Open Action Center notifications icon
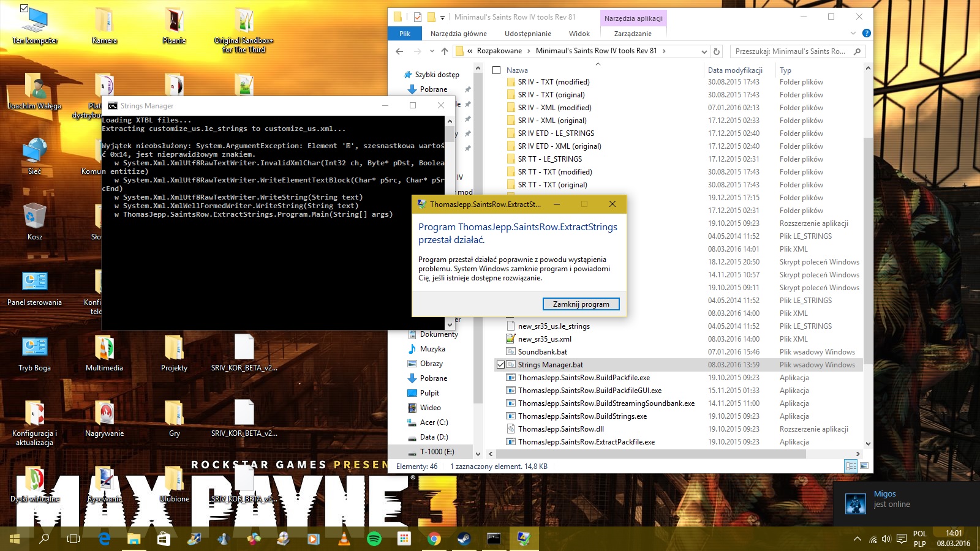This screenshot has height=551, width=980. coord(901,539)
